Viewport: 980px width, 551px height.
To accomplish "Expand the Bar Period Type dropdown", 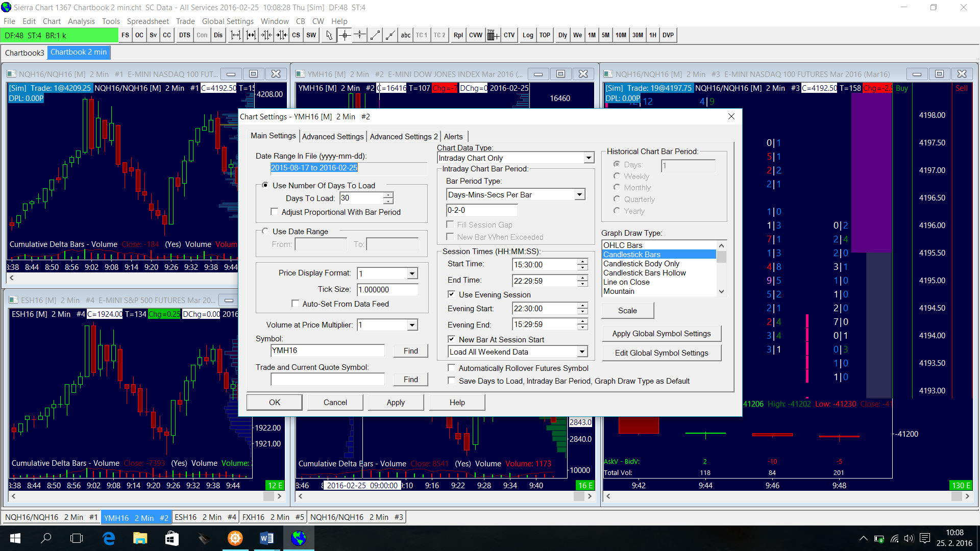I will [x=579, y=194].
